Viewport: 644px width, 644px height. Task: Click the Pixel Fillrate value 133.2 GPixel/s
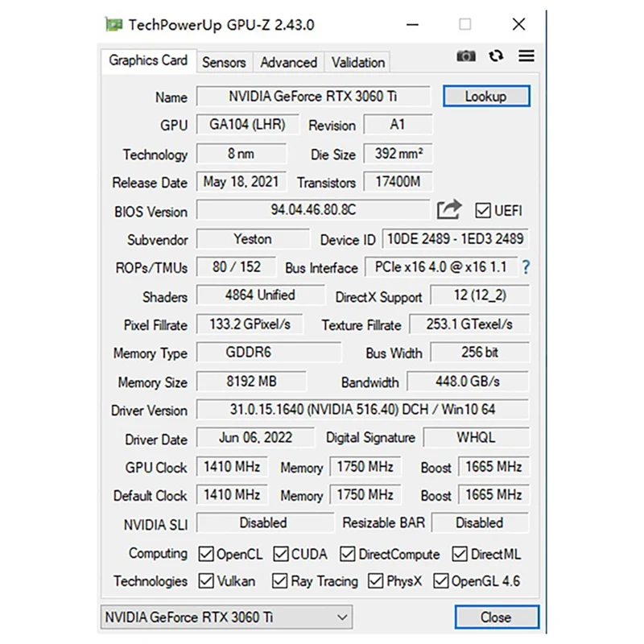point(250,324)
